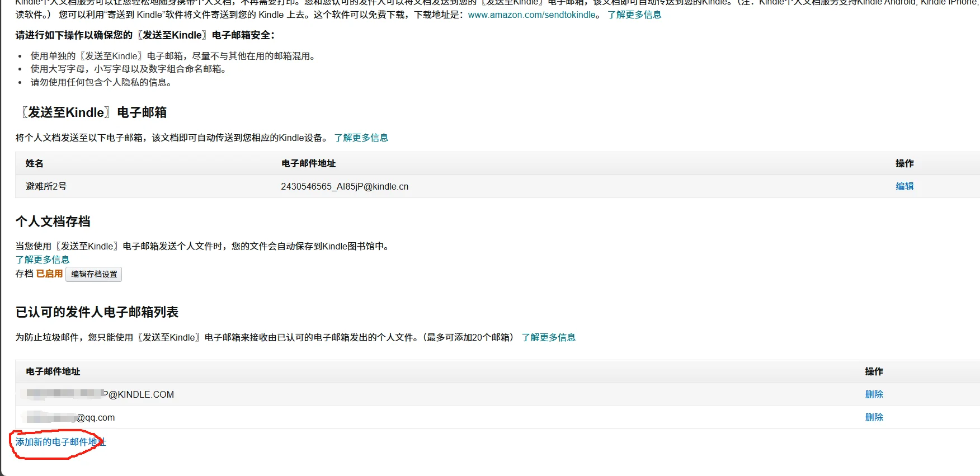Open the www.amazon.com/sendtokindle download link

pos(532,15)
